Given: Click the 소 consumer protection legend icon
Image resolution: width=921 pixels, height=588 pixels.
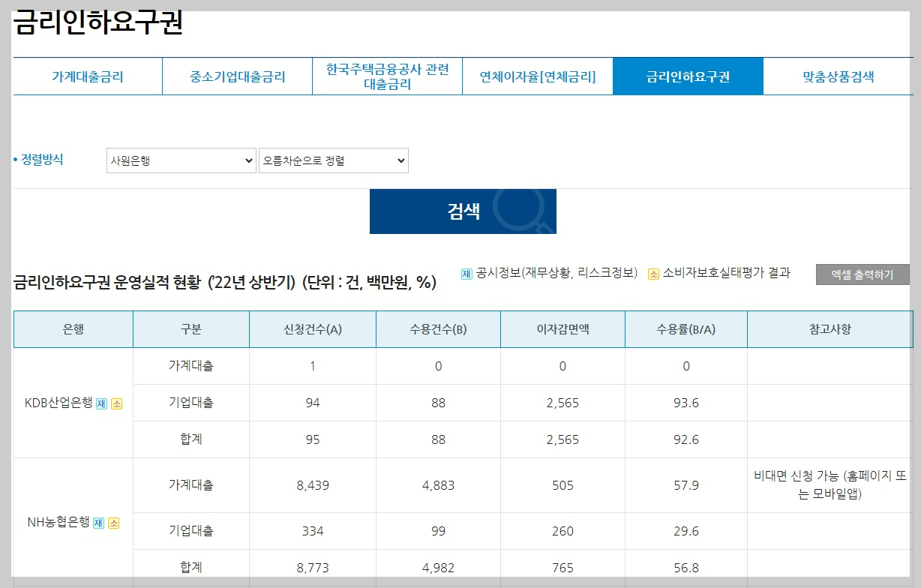Looking at the screenshot, I should (652, 273).
